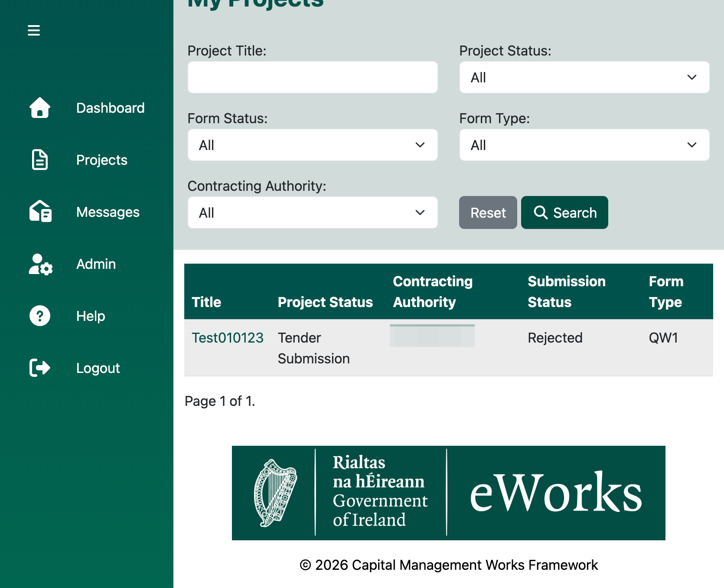Click the Project Status column header
The width and height of the screenshot is (724, 588).
click(325, 302)
